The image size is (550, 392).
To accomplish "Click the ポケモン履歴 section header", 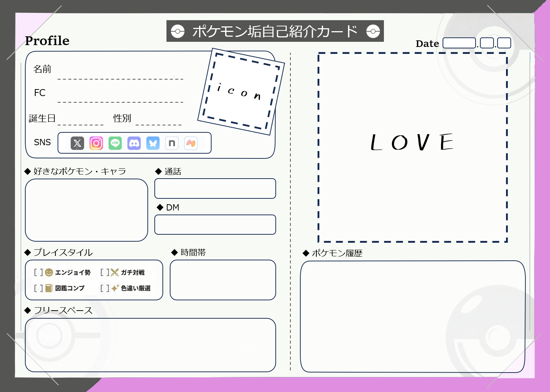I will pos(333,253).
